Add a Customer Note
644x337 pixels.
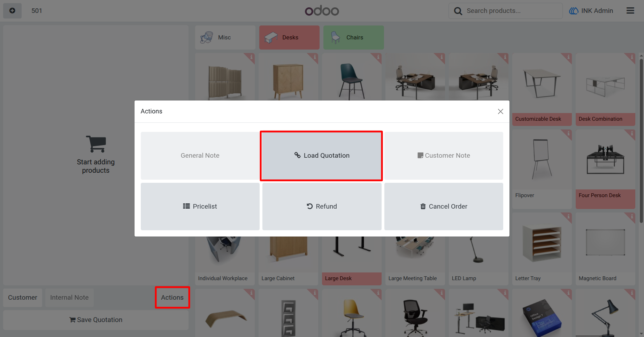click(x=444, y=156)
